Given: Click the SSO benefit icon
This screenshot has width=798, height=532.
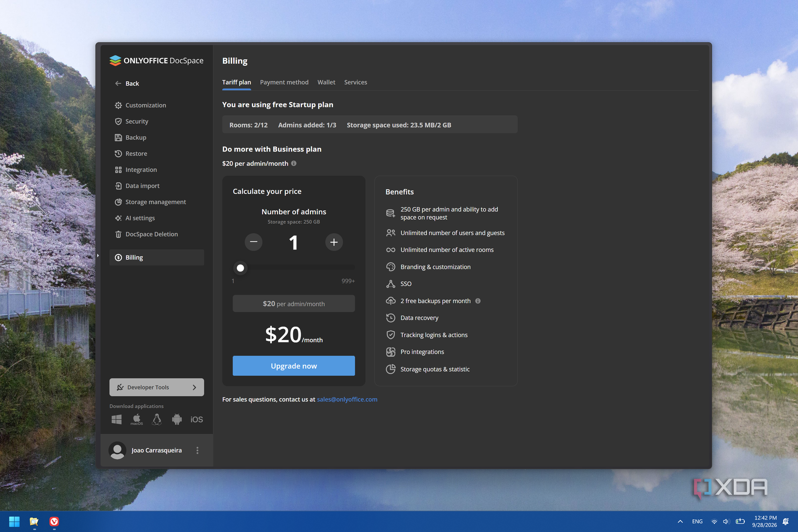Looking at the screenshot, I should click(391, 284).
